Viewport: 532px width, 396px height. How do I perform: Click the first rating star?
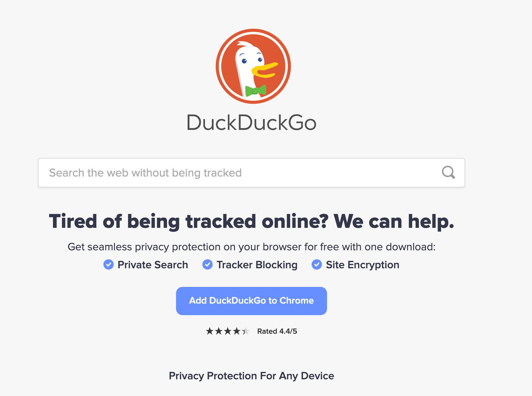210,331
